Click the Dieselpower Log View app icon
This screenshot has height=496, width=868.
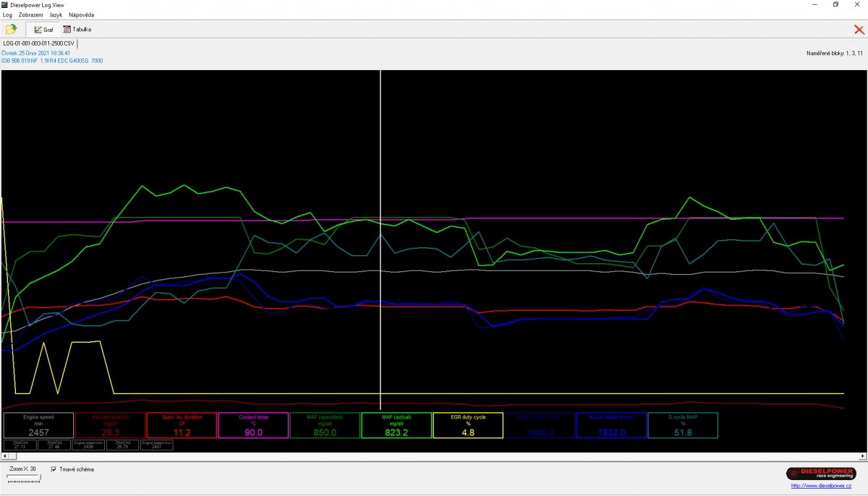point(4,4)
